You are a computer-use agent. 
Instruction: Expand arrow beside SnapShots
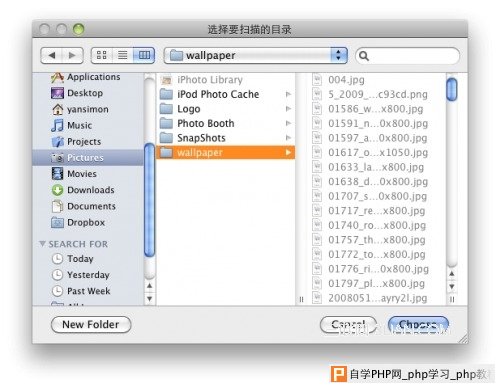tap(288, 138)
